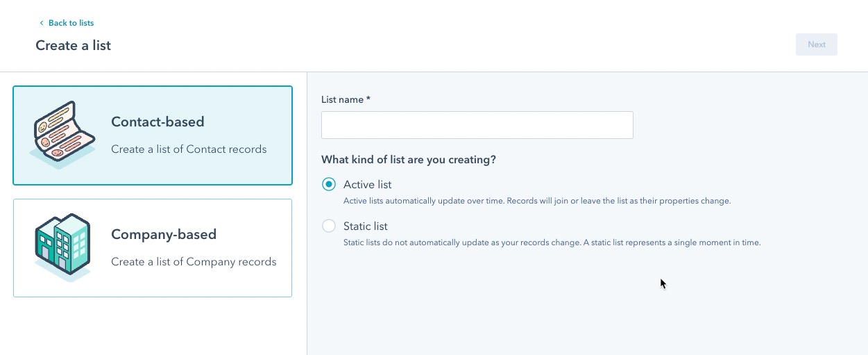
Task: Click the List name field label
Action: [x=342, y=100]
